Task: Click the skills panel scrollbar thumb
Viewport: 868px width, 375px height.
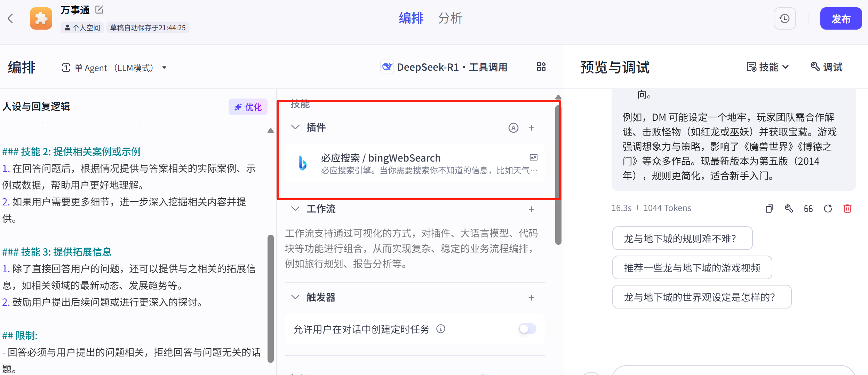Action: (558, 174)
